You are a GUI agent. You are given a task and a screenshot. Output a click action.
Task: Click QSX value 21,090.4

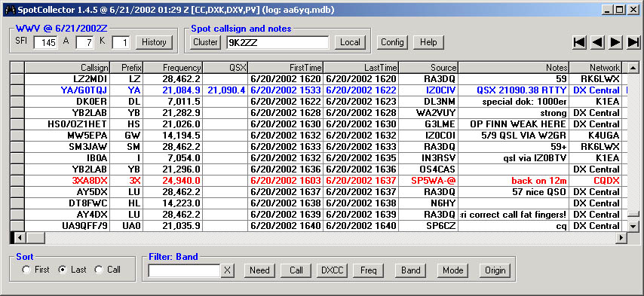click(x=227, y=90)
